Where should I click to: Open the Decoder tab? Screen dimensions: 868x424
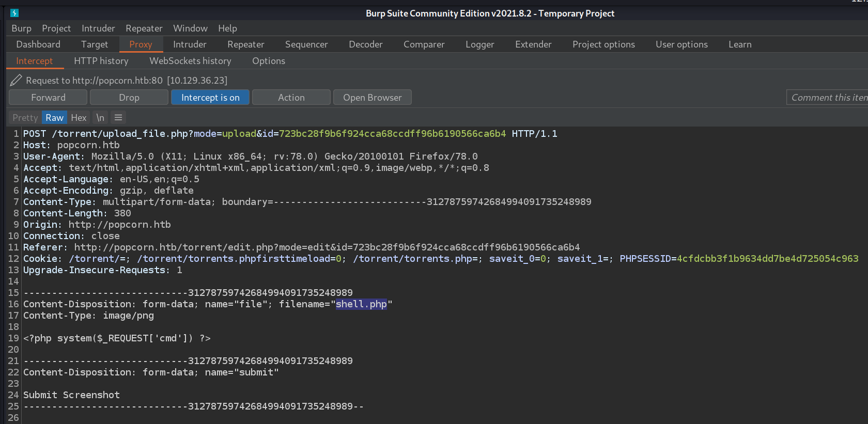pos(366,44)
